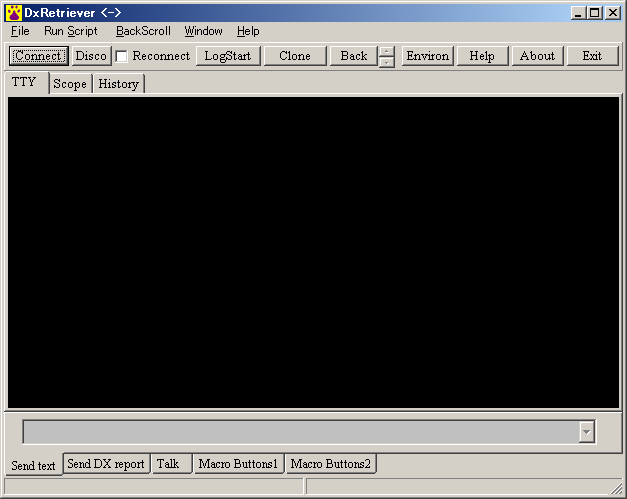The image size is (627, 499).
Task: Click the Help toolbar button
Action: [x=482, y=56]
